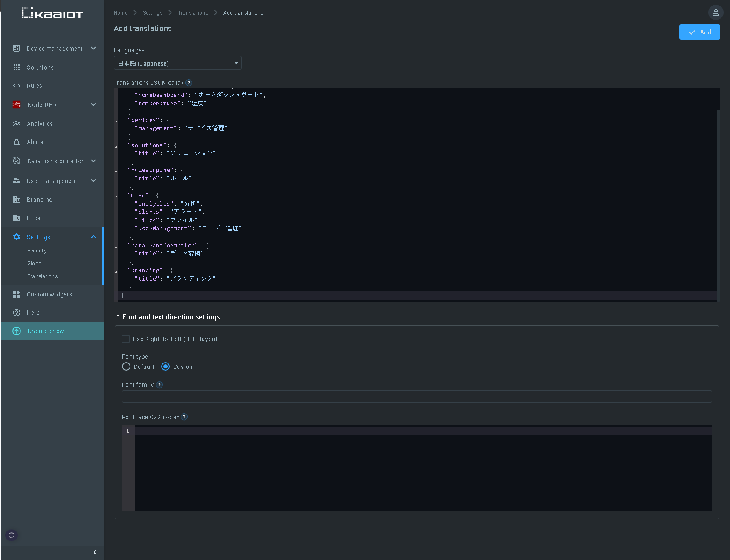Fold the "rulesEngine" JSON block
This screenshot has height=560, width=730.
116,172
